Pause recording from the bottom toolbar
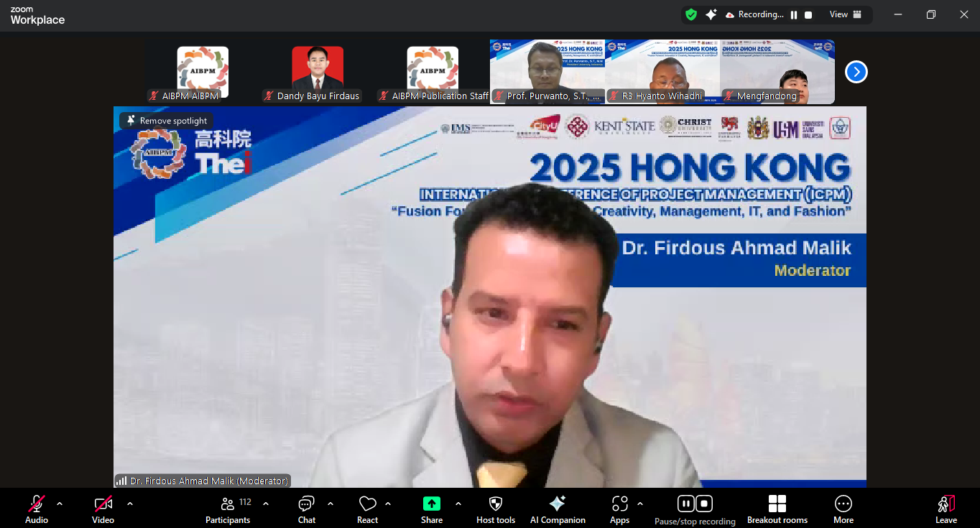Screen dimensions: 980x528 tap(685, 504)
